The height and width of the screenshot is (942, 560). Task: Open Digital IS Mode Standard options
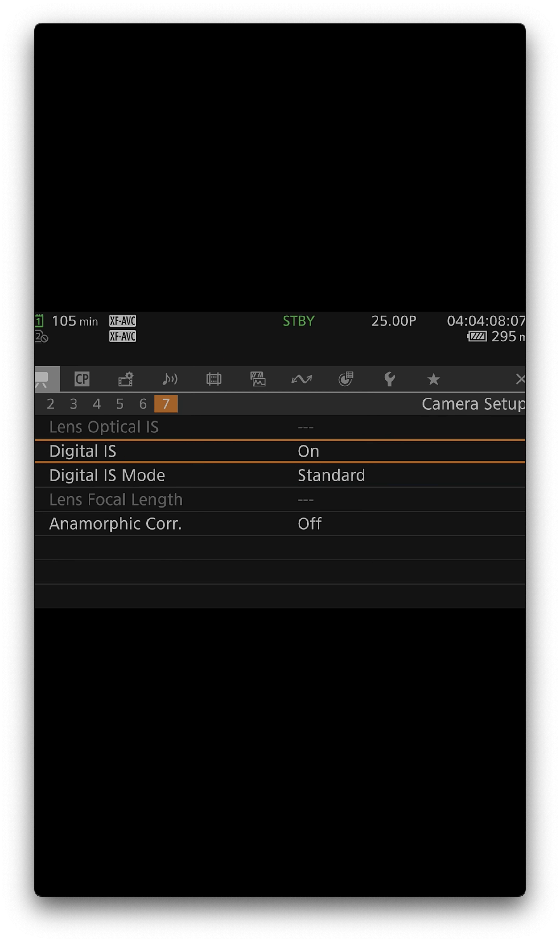coord(331,475)
